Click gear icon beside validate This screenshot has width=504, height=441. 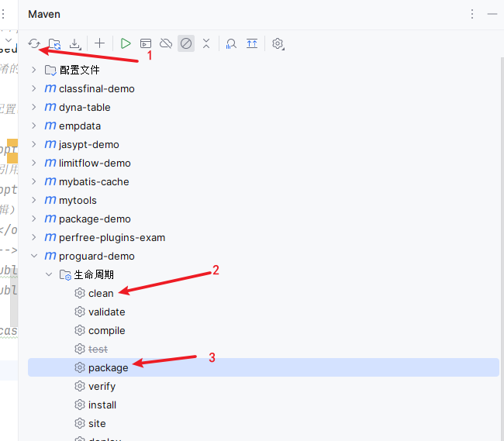tap(80, 312)
